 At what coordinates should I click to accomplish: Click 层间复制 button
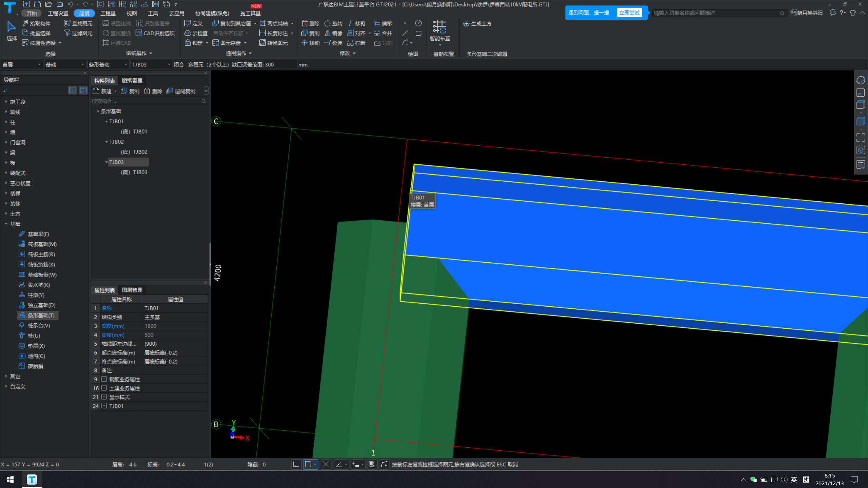click(181, 91)
